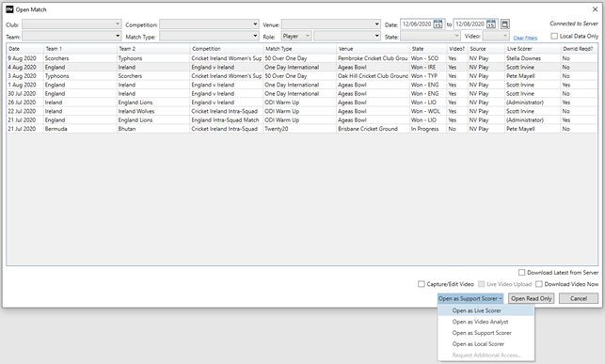The width and height of the screenshot is (605, 364).
Task: Sort by the Team 2 column header
Action: pyautogui.click(x=153, y=49)
